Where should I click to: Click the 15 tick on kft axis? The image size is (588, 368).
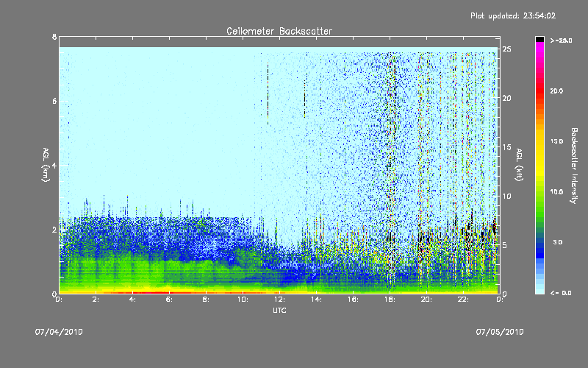[507, 147]
